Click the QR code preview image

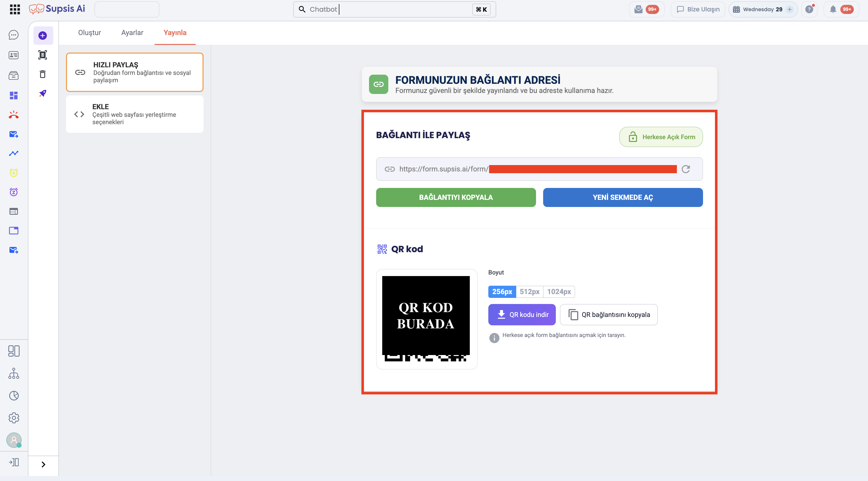426,319
